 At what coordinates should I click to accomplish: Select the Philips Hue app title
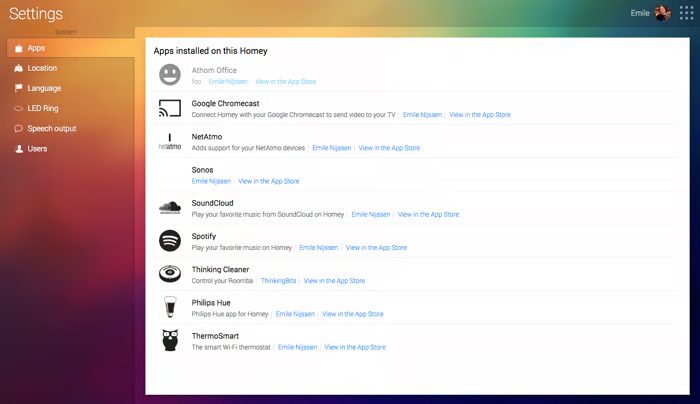click(x=211, y=303)
